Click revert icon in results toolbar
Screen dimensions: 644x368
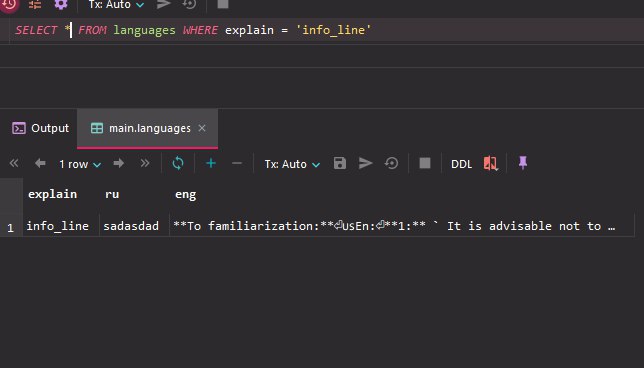(x=391, y=163)
